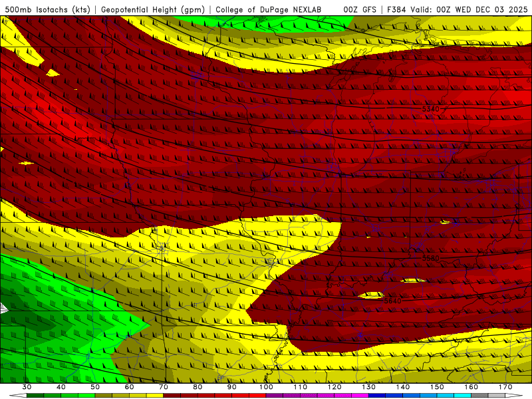Screen dimensions: 532x399
Task: Select the 60 label on the legend
Action: [129, 387]
